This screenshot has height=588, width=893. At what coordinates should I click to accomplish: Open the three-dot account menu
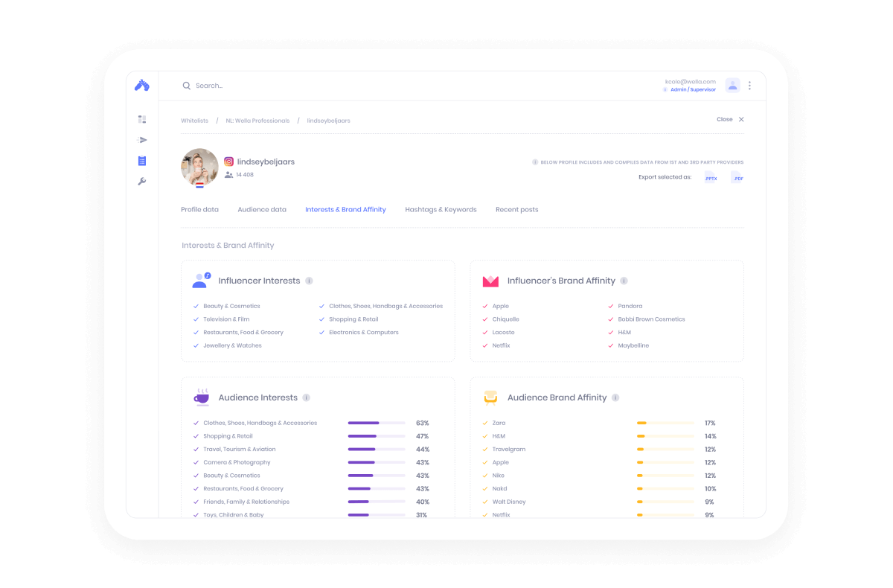[x=749, y=86]
